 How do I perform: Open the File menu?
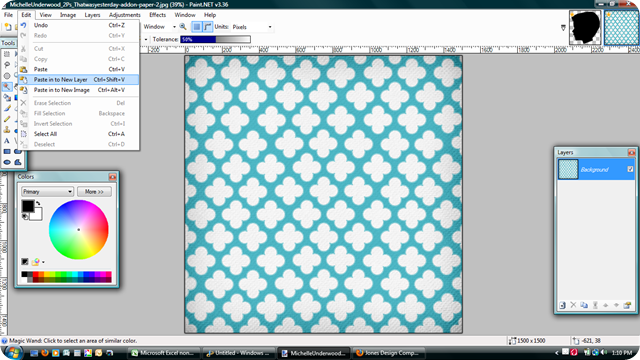(x=8, y=15)
